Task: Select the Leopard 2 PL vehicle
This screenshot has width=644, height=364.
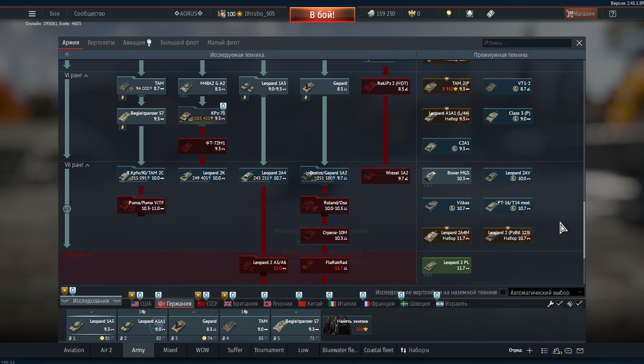Action: (x=447, y=265)
